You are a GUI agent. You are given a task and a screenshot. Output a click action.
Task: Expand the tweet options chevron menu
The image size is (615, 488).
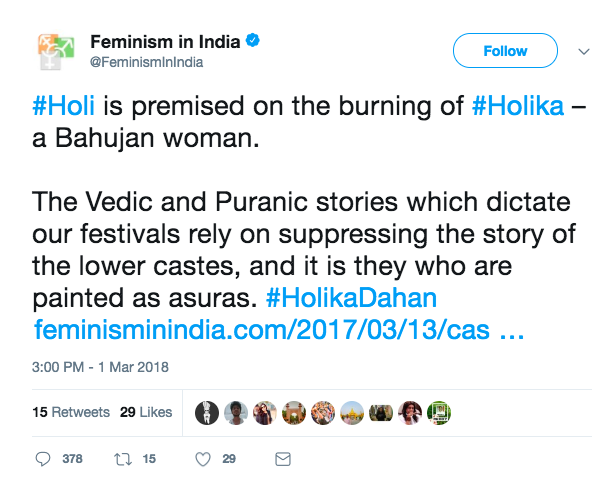coord(584,51)
